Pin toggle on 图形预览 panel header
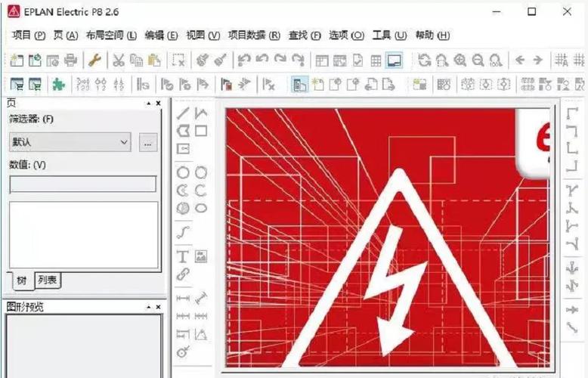The width and height of the screenshot is (588, 378). click(x=149, y=307)
